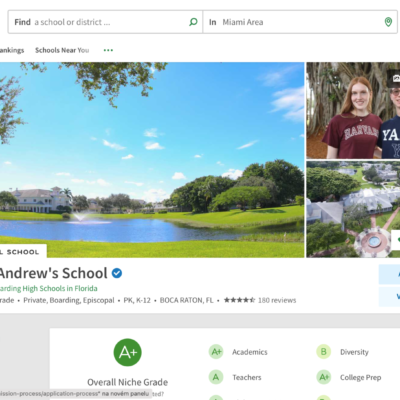The image size is (400, 400).
Task: Click the A+ Academics grade badge
Action: pyautogui.click(x=216, y=352)
